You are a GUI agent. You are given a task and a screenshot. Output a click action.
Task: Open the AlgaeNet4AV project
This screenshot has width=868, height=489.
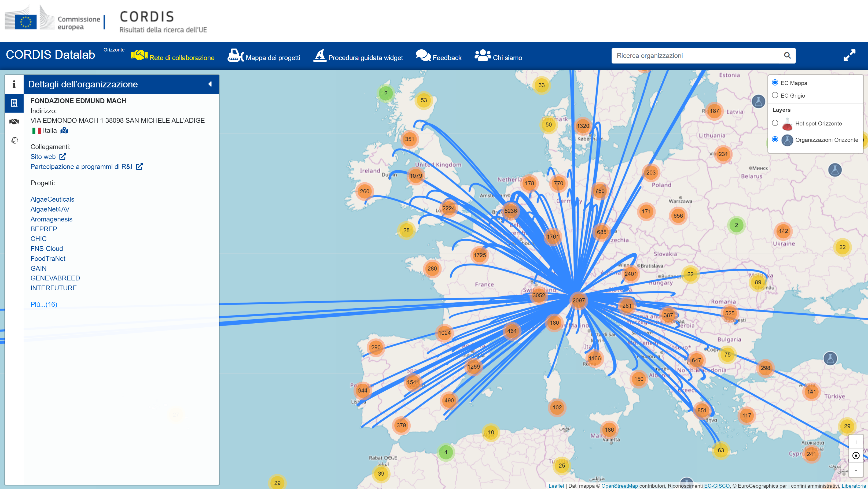coord(50,209)
